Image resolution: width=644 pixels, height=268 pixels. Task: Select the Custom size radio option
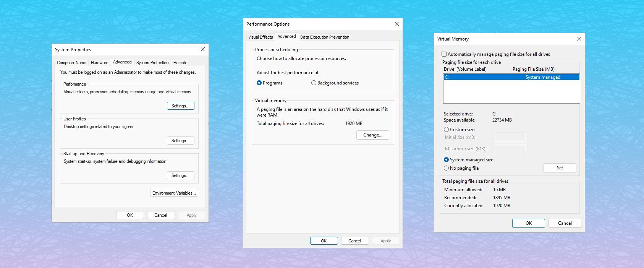pos(447,130)
